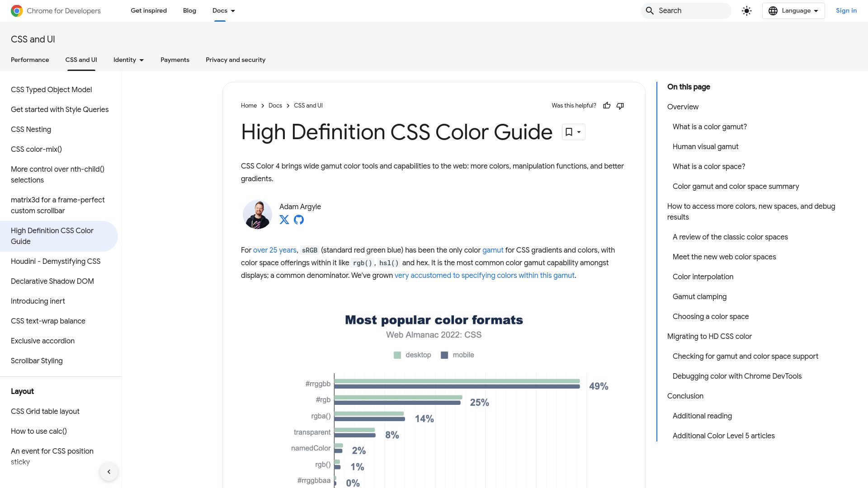Screen dimensions: 868x488
Task: Click the mobile legend color swatch
Action: point(444,355)
